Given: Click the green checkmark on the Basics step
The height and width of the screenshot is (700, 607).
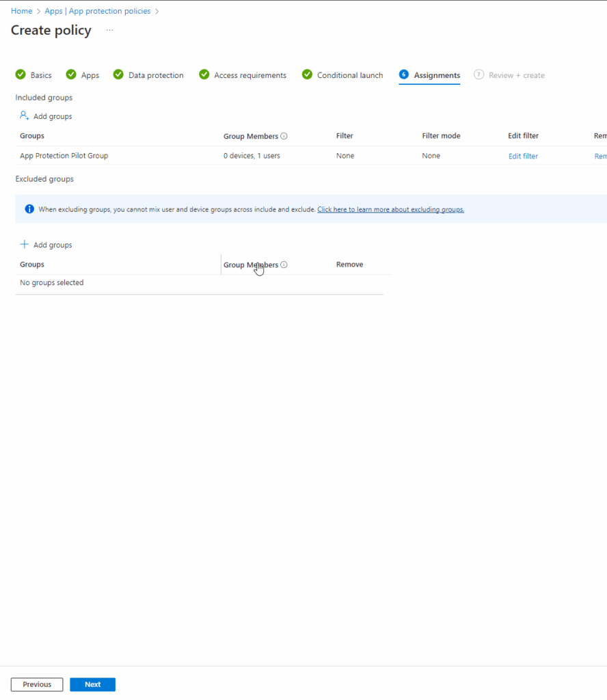Looking at the screenshot, I should click(20, 75).
